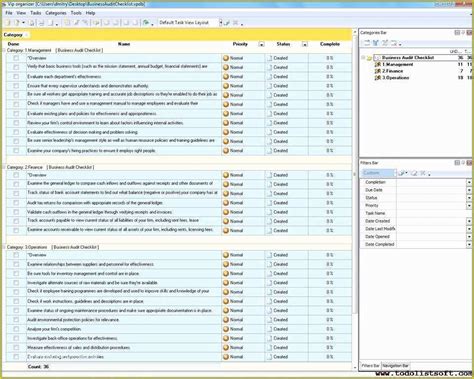474x379 pixels.
Task: Open the Date Completed filter dropdown arrow
Action: (x=469, y=244)
